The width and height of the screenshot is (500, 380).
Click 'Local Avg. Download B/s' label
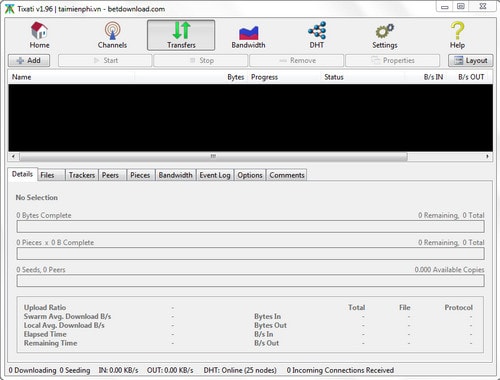[64, 325]
